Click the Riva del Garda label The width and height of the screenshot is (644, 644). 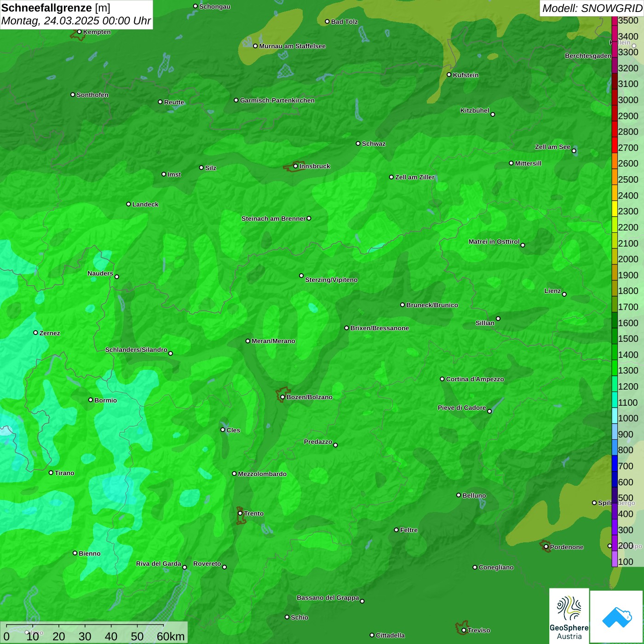point(159,563)
